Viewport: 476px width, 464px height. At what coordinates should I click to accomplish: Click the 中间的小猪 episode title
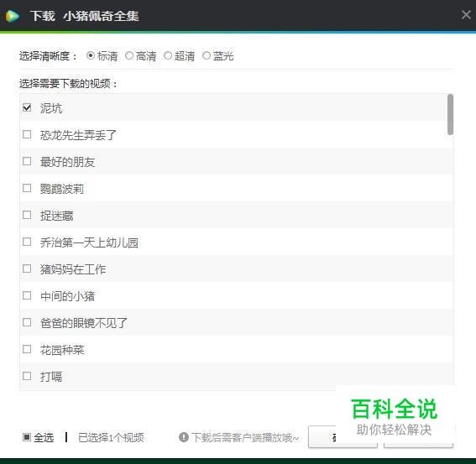click(x=67, y=296)
